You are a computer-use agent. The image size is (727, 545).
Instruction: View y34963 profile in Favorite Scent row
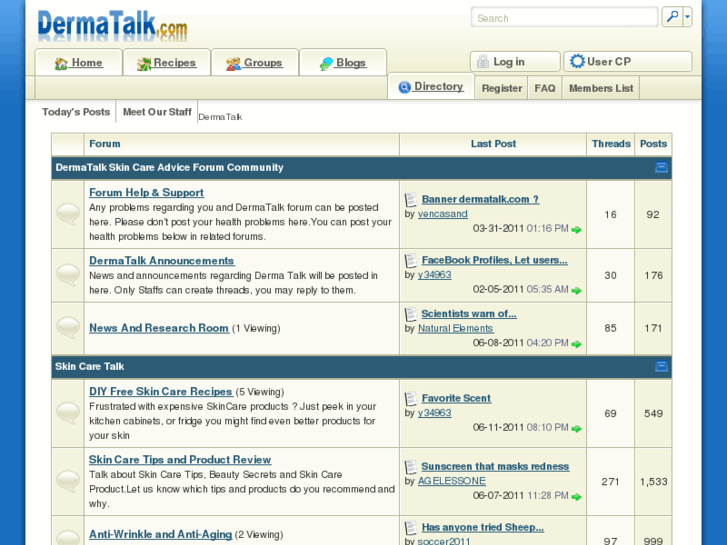click(434, 413)
